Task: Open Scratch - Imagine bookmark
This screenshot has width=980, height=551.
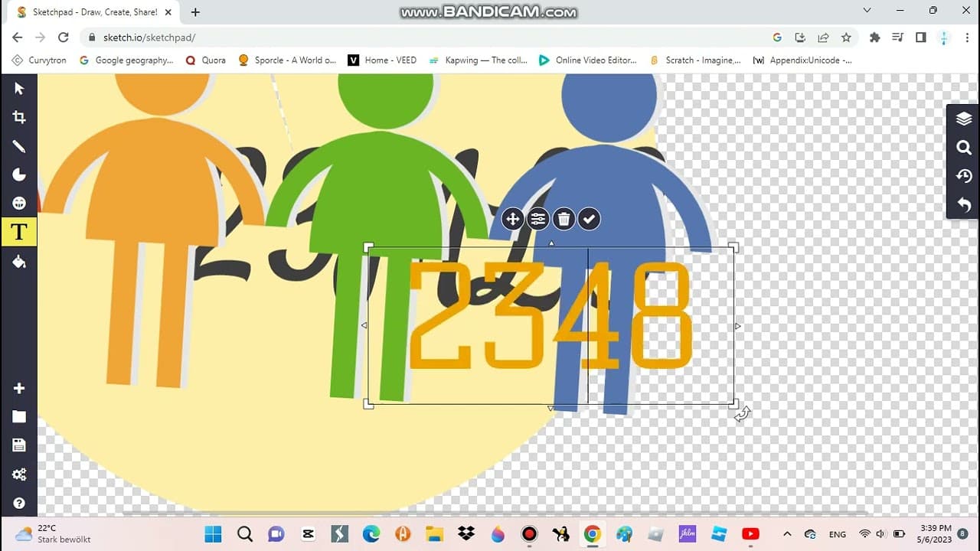Action: 695,60
